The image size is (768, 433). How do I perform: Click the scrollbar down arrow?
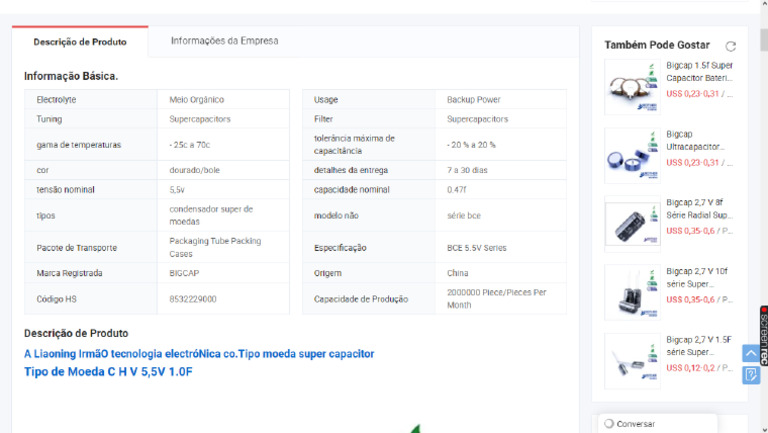point(764,430)
